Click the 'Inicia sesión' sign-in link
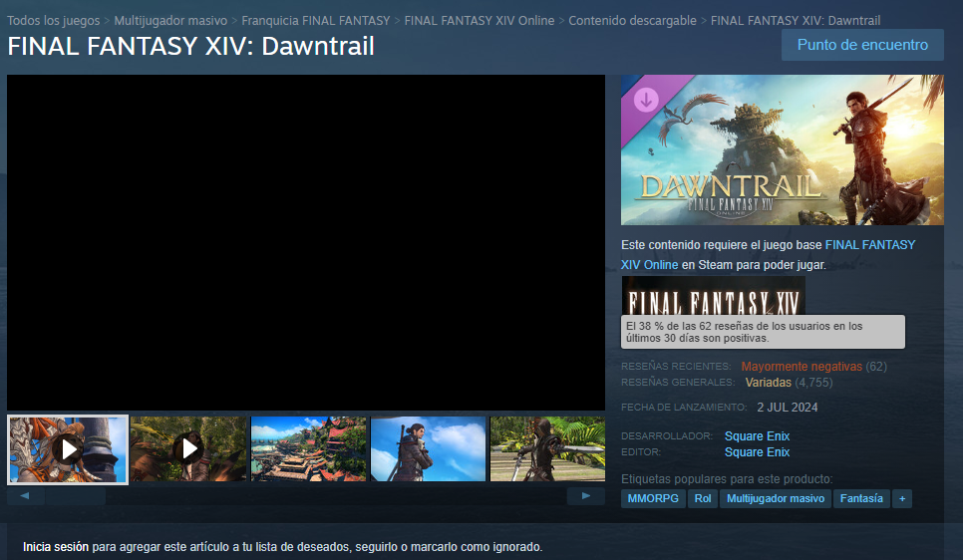 click(x=55, y=546)
